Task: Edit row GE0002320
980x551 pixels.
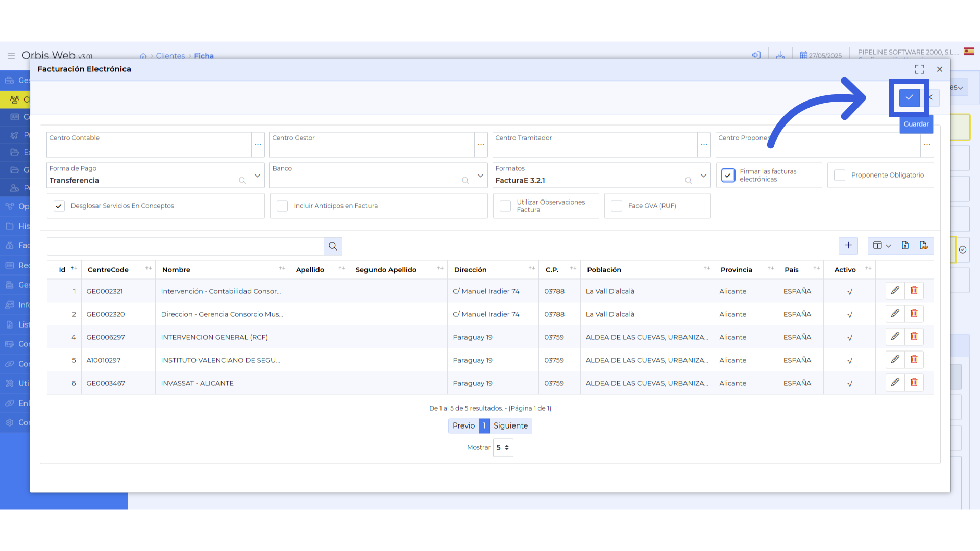Action: (x=895, y=314)
